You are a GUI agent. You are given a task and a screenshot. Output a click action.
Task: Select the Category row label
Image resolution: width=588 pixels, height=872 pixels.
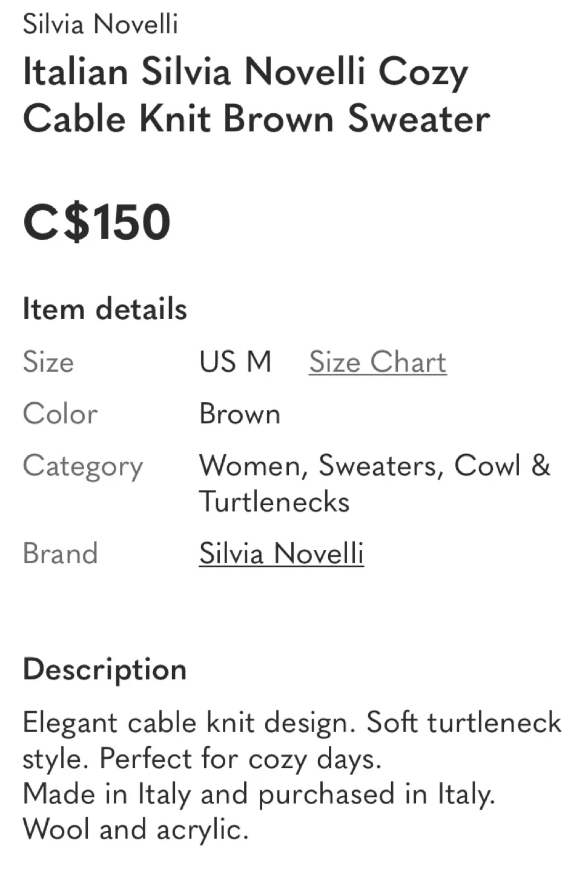tap(82, 466)
